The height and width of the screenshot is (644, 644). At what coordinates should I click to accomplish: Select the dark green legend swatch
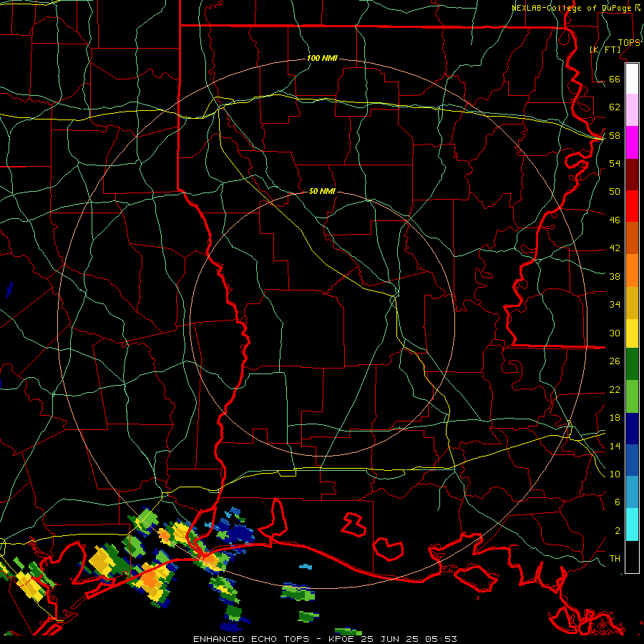(632, 364)
